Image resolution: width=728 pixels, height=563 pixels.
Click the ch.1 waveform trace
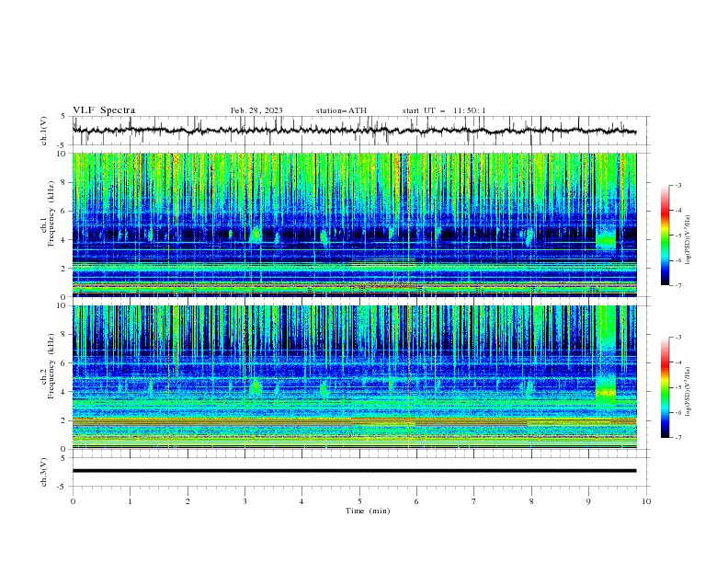[354, 130]
